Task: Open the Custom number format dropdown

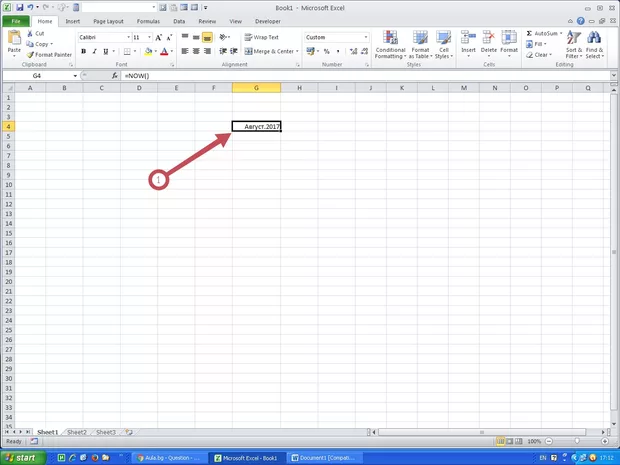Action: click(x=366, y=37)
